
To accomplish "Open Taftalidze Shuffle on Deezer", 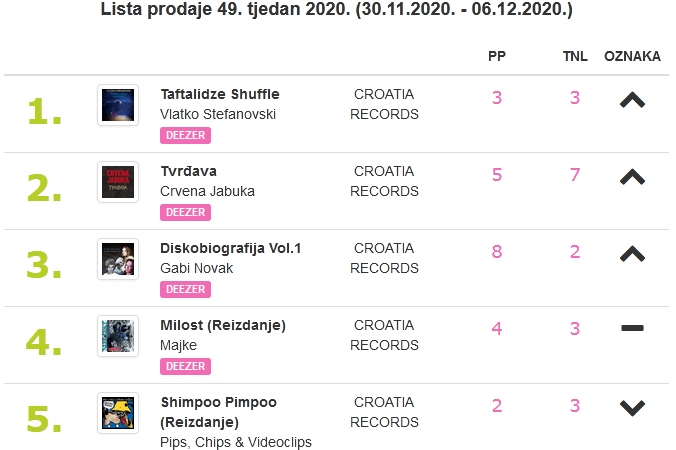I will [185, 135].
